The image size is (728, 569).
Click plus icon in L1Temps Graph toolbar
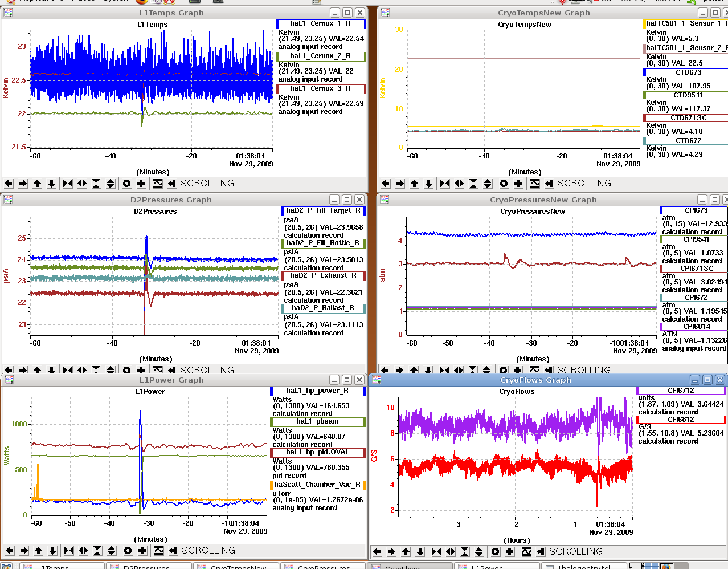click(x=141, y=184)
